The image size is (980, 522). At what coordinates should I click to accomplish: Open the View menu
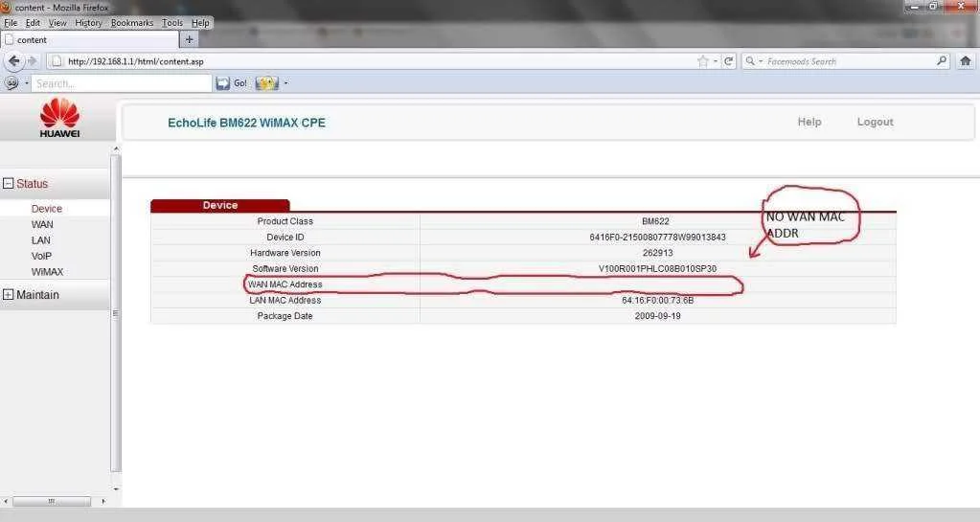coord(57,22)
